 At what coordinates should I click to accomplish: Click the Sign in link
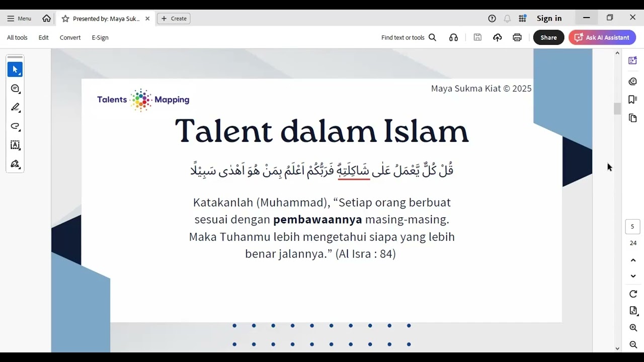549,19
